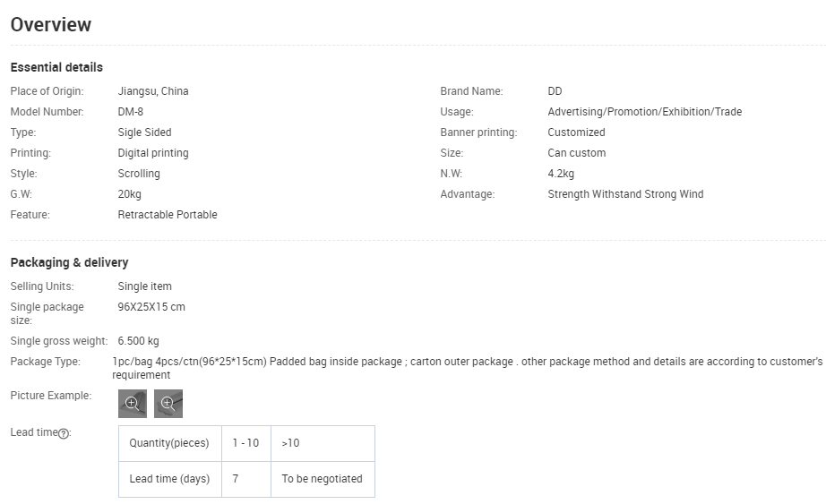
Task: Select the DM-8 model number text
Action: tap(131, 112)
